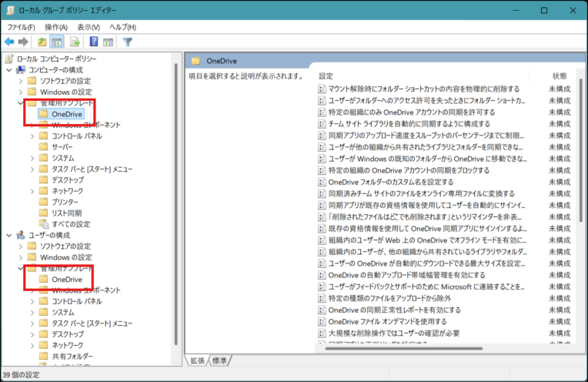Toggle the show/hide action pane icon
The width and height of the screenshot is (588, 382).
(x=109, y=42)
